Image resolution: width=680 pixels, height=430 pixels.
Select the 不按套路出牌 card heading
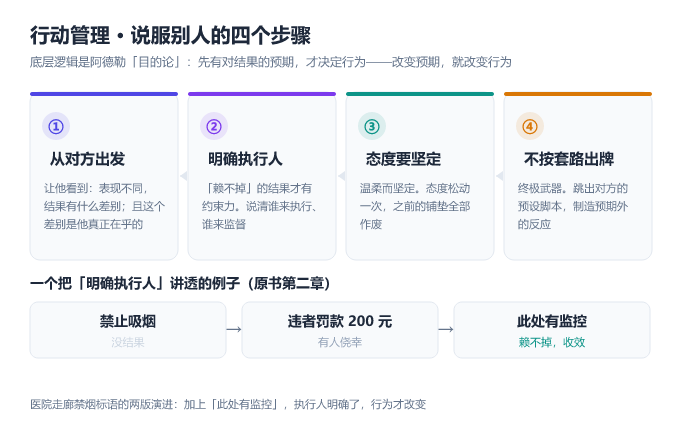point(569,159)
